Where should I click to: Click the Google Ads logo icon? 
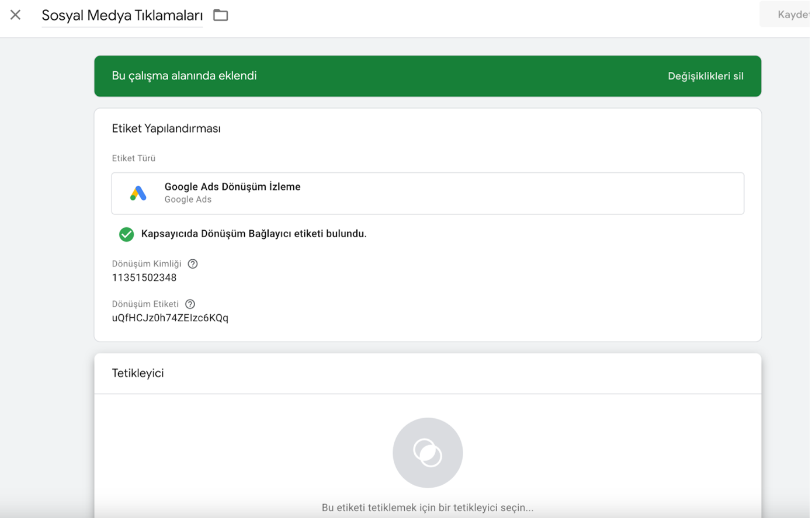click(138, 193)
